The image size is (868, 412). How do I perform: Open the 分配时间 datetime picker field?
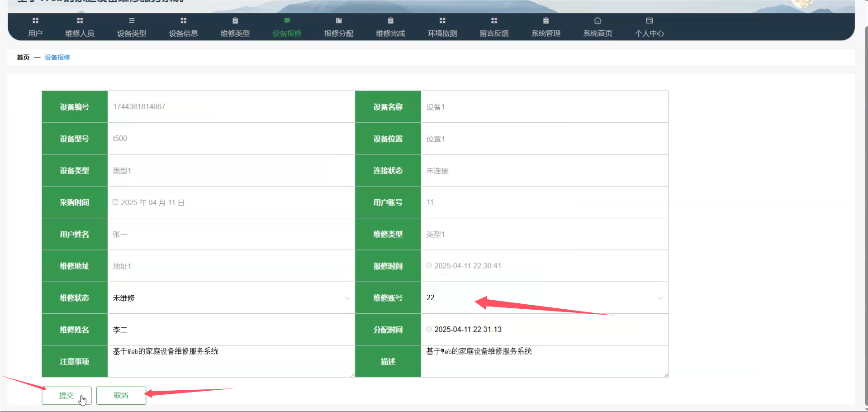tap(544, 330)
